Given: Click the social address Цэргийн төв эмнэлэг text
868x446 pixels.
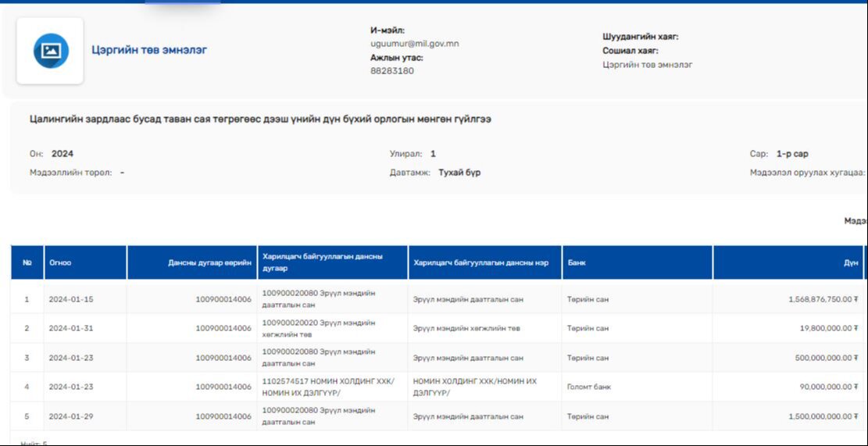Looking at the screenshot, I should pos(647,65).
